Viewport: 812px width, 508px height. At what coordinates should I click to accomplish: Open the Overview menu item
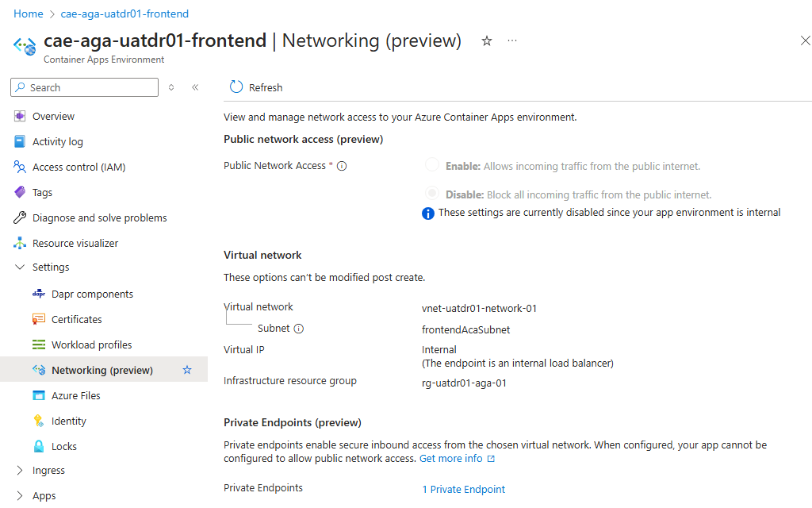click(53, 117)
